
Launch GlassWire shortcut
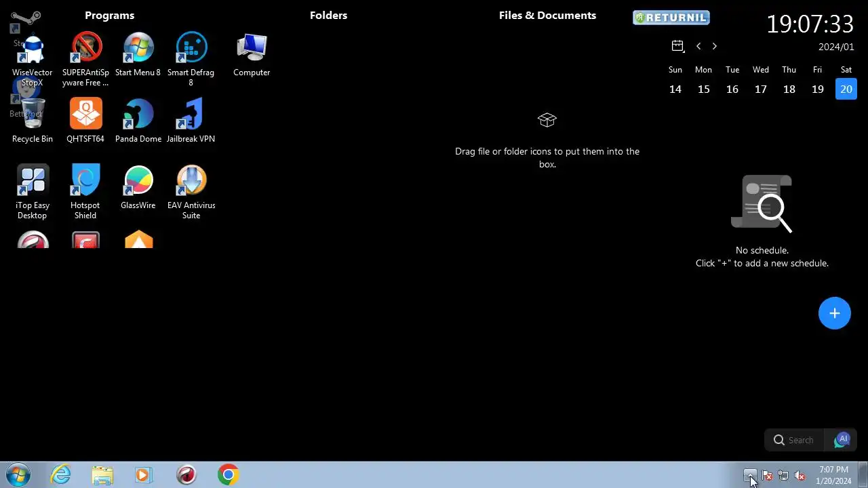click(138, 188)
